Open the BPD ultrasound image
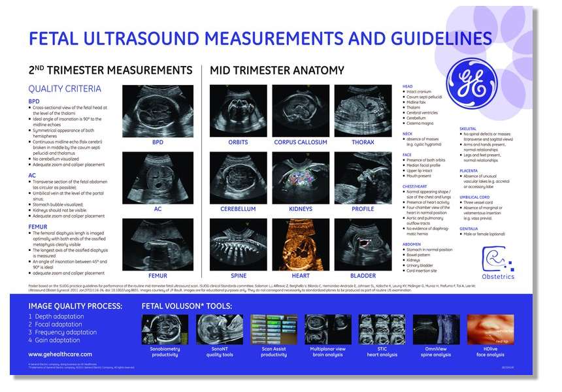Screen dimensions: 562x392 pyautogui.click(x=157, y=111)
